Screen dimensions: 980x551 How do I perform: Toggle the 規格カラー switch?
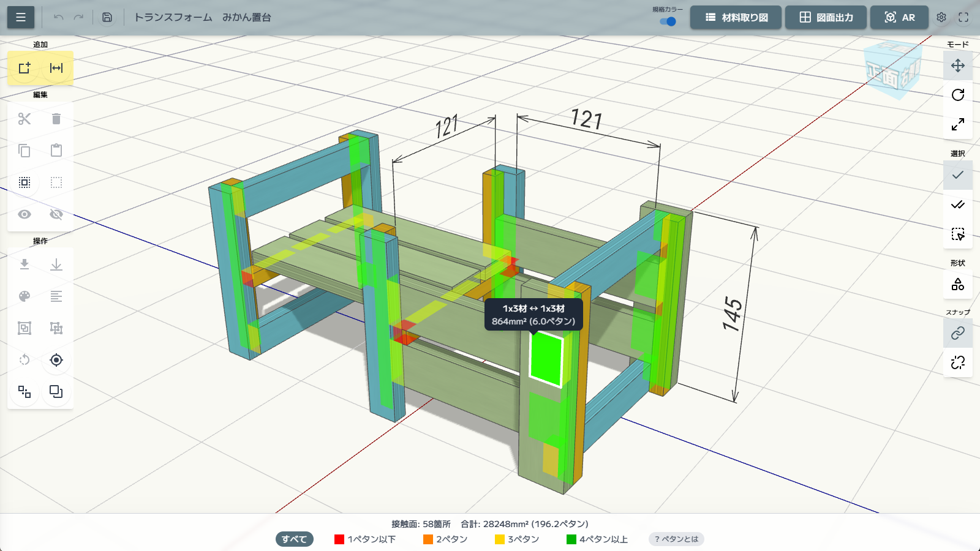668,21
